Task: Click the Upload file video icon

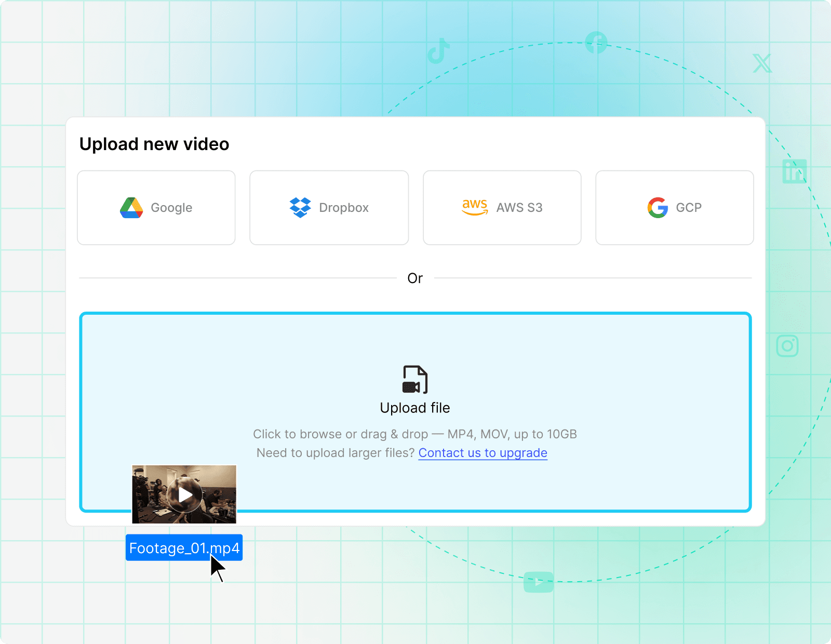Action: (x=415, y=380)
